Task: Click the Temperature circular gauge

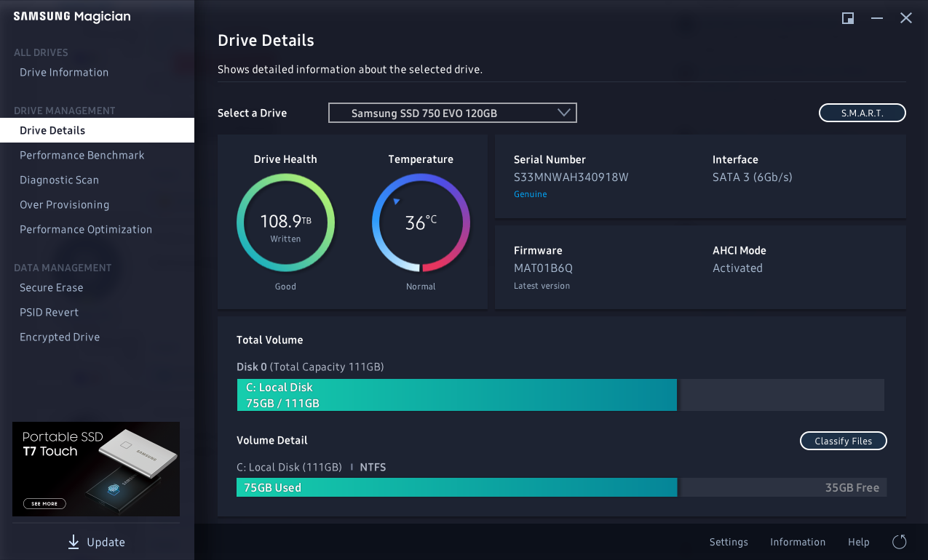Action: click(421, 223)
